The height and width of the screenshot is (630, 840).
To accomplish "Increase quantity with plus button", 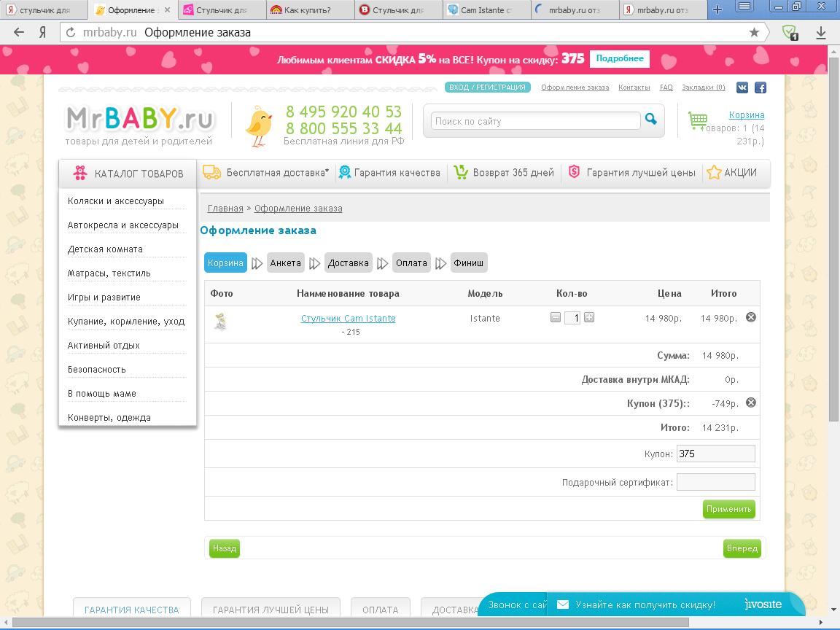I will pos(588,318).
